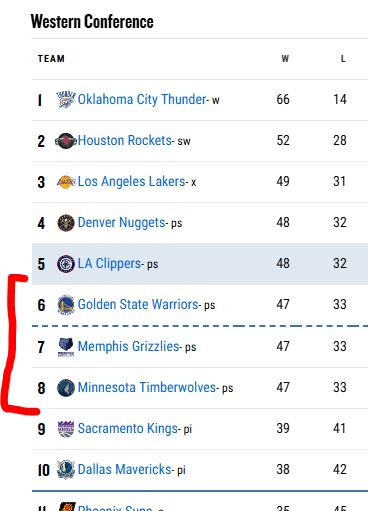Select the LA Clippers team link
368x511 pixels.
pyautogui.click(x=109, y=264)
